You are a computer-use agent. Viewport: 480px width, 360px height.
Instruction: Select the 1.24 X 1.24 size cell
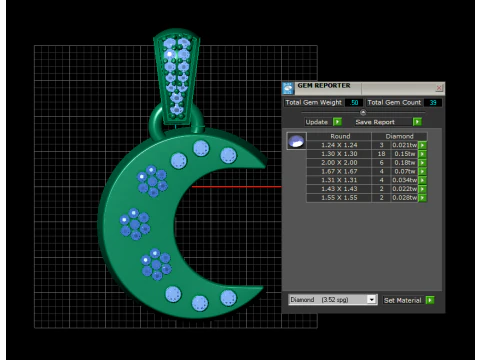click(339, 145)
